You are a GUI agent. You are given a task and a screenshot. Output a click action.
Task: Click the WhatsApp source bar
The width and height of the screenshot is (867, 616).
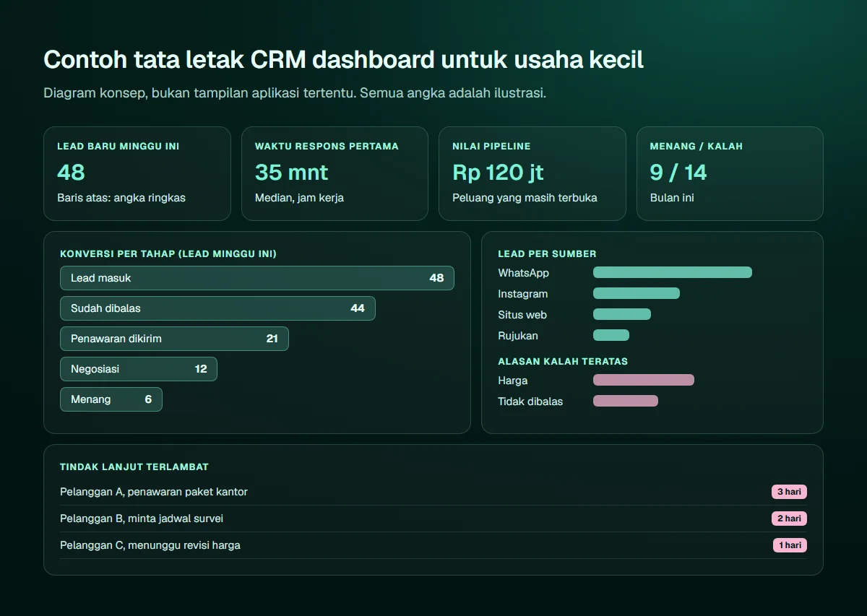(x=673, y=272)
